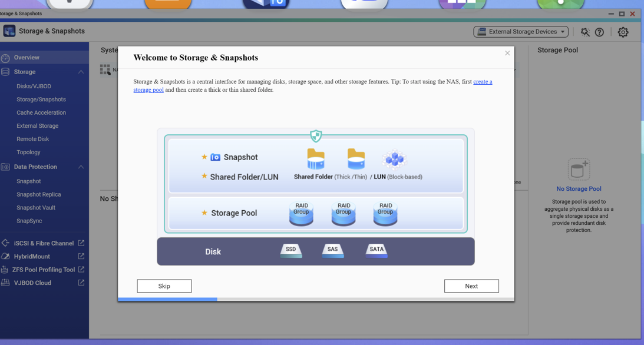
Task: Close the Welcome dialog with X
Action: (x=507, y=53)
